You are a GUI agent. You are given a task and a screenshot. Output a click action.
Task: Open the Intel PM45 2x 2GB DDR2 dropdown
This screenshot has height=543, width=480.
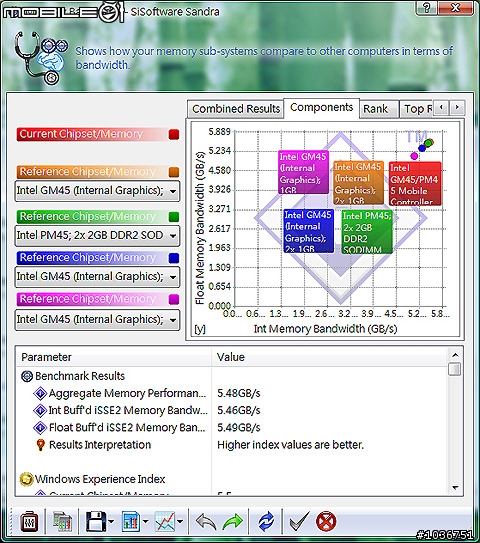[x=97, y=235]
